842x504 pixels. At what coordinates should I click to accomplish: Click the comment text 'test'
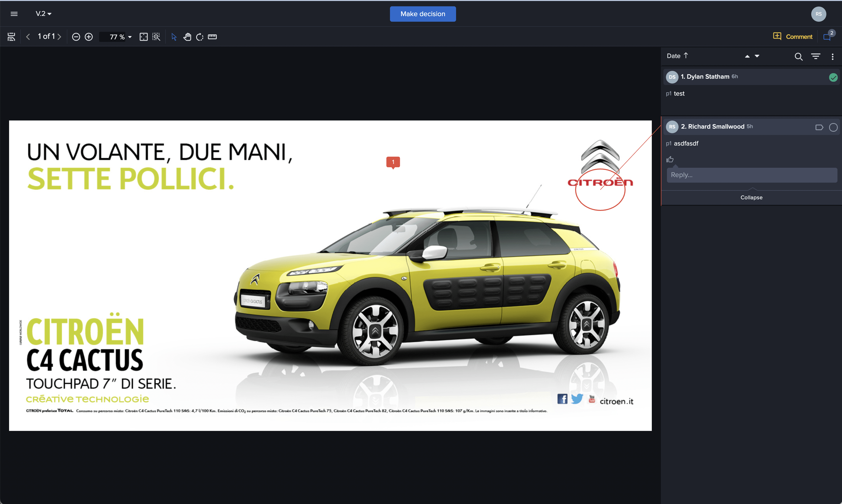coord(679,93)
